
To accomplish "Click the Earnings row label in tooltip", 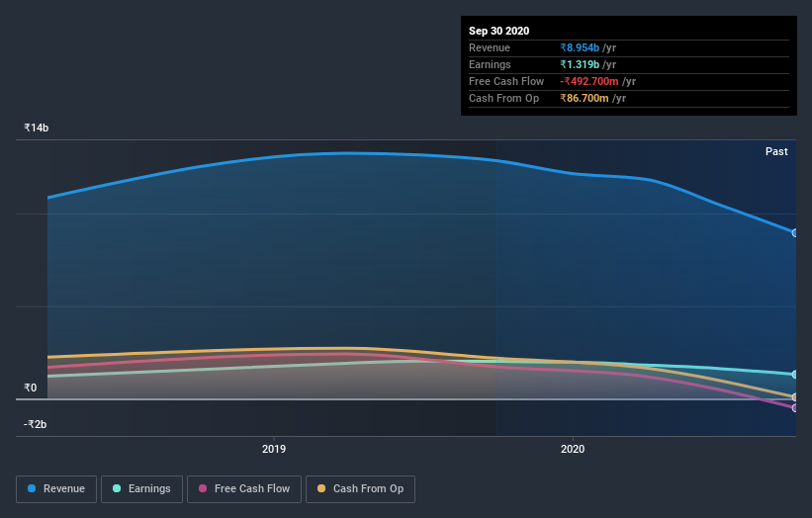I will point(490,64).
